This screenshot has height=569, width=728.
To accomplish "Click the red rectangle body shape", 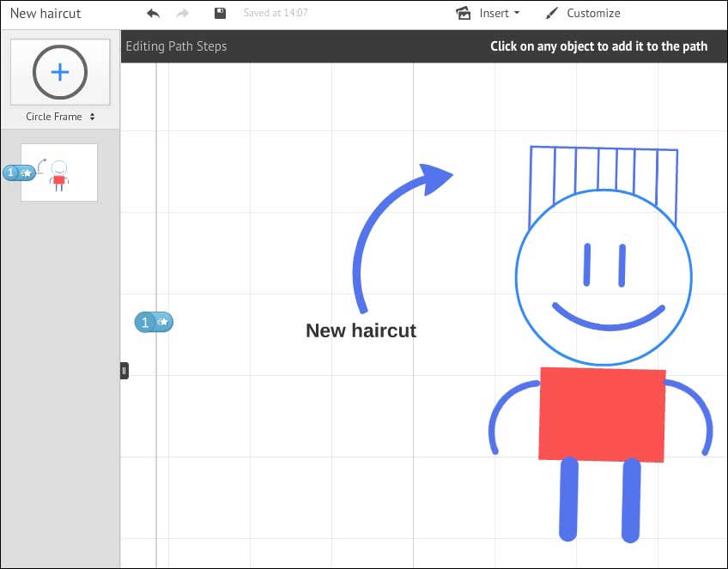I will point(602,413).
